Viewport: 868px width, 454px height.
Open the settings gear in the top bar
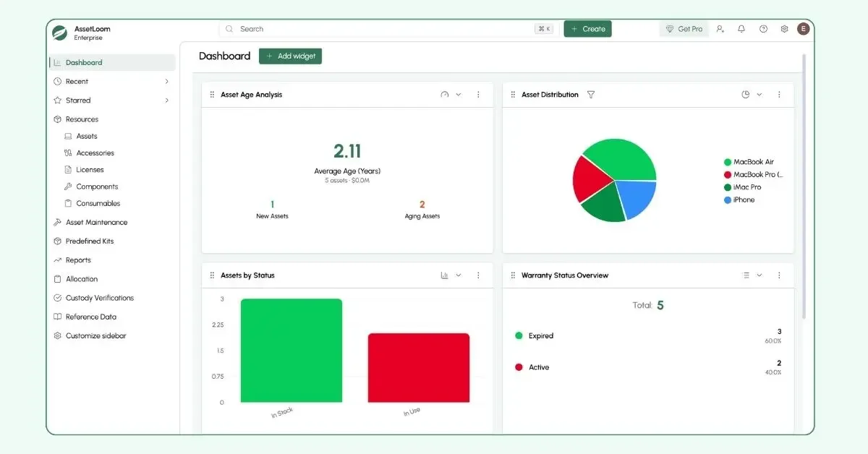784,28
